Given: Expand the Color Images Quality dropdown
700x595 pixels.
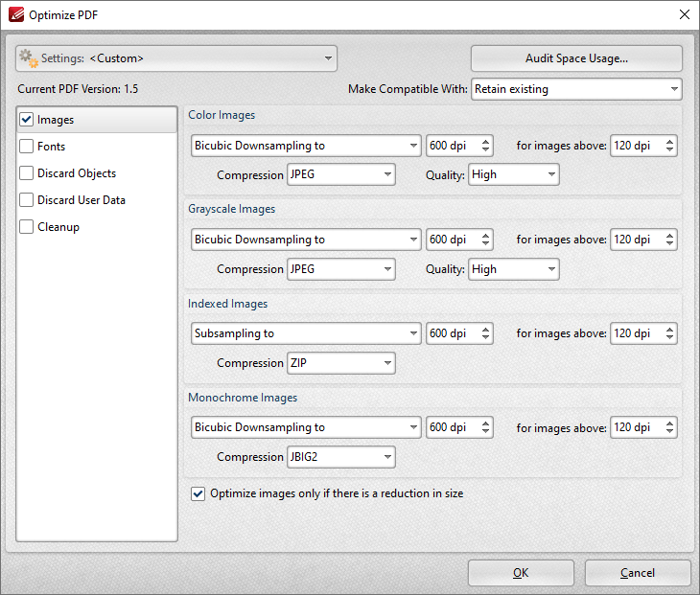Looking at the screenshot, I should click(513, 175).
